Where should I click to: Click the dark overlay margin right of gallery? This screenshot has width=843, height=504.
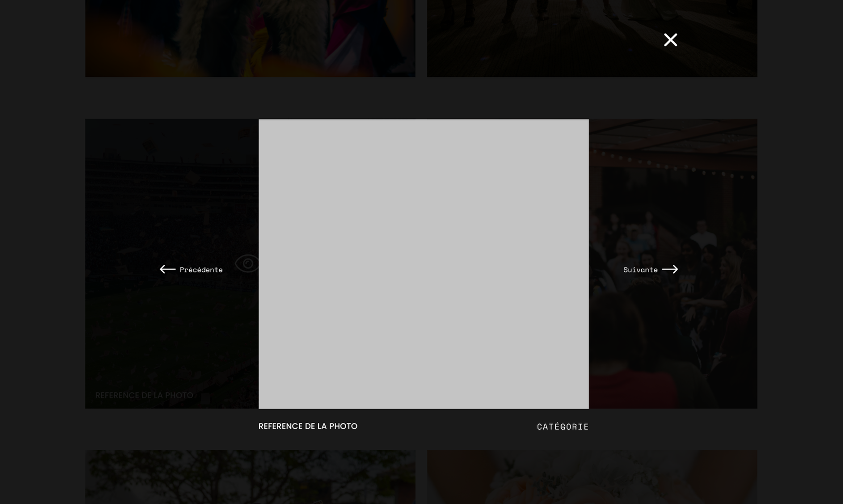tap(800, 263)
